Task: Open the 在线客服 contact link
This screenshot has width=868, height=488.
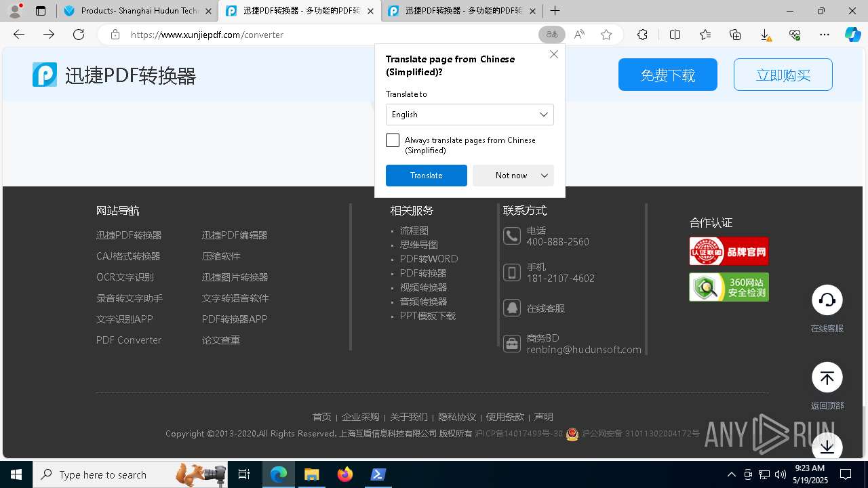Action: point(546,308)
